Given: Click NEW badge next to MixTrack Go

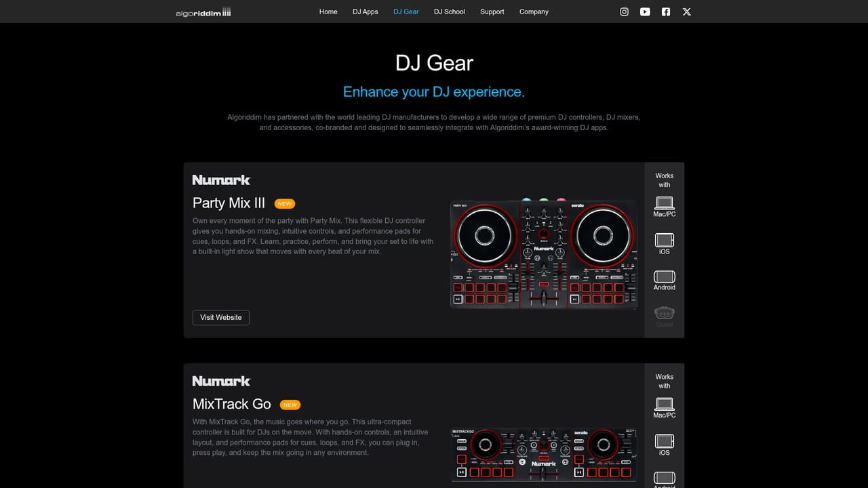Looking at the screenshot, I should click(x=290, y=405).
